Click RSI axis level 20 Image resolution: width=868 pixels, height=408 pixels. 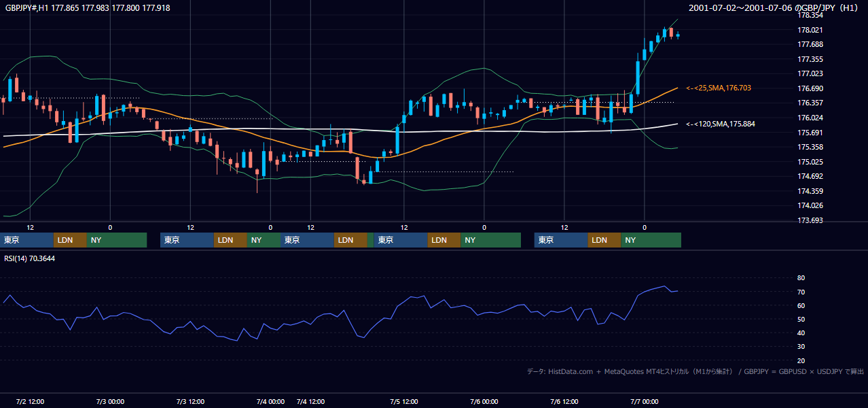click(801, 360)
